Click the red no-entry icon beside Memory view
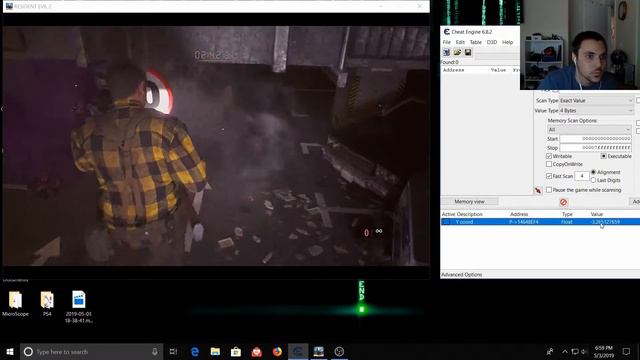Image resolution: width=640 pixels, height=360 pixels. (564, 202)
